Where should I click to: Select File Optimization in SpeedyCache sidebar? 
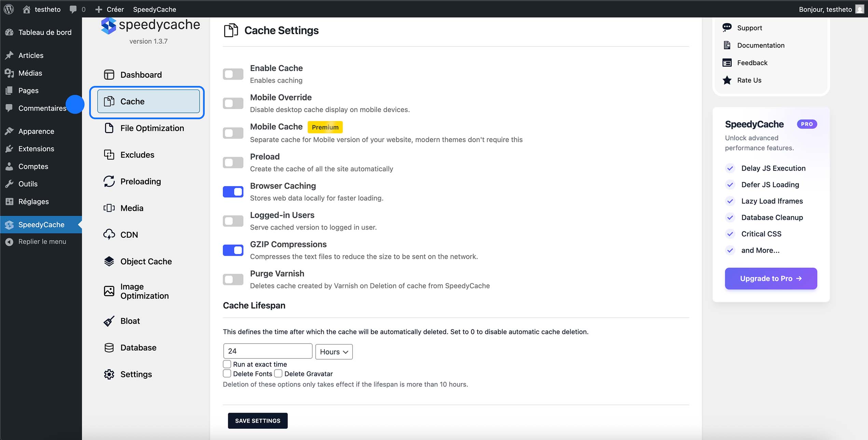click(x=152, y=128)
